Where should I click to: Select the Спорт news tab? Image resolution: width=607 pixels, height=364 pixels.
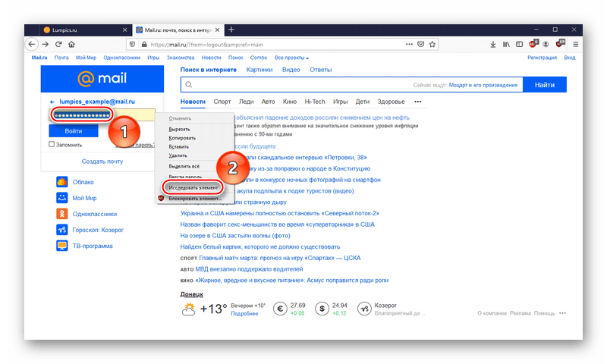pyautogui.click(x=222, y=102)
